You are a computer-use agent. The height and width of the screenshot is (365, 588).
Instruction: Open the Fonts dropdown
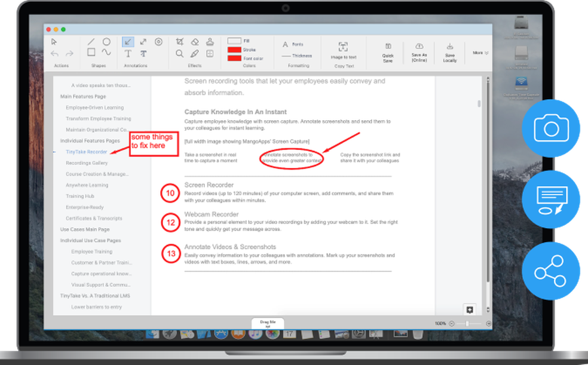tap(295, 44)
